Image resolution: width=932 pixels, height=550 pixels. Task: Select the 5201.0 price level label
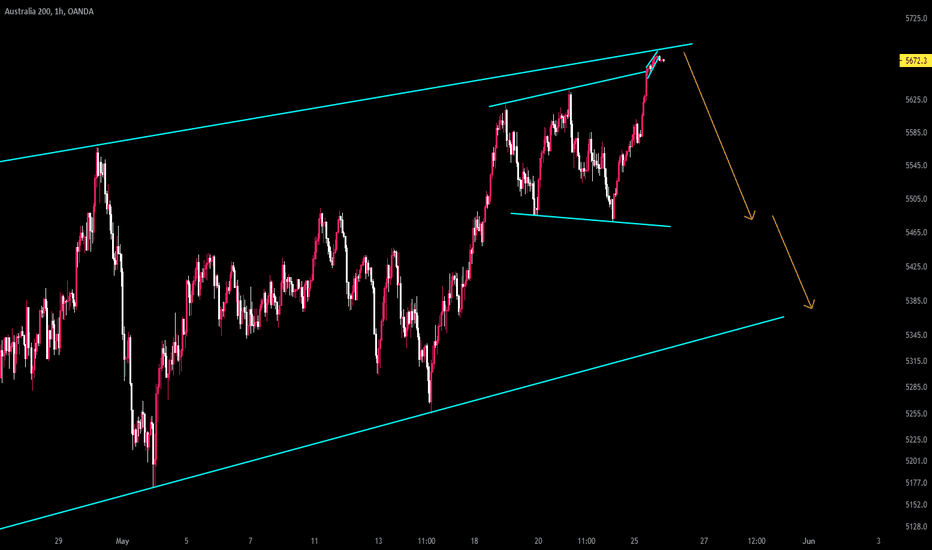(x=916, y=461)
